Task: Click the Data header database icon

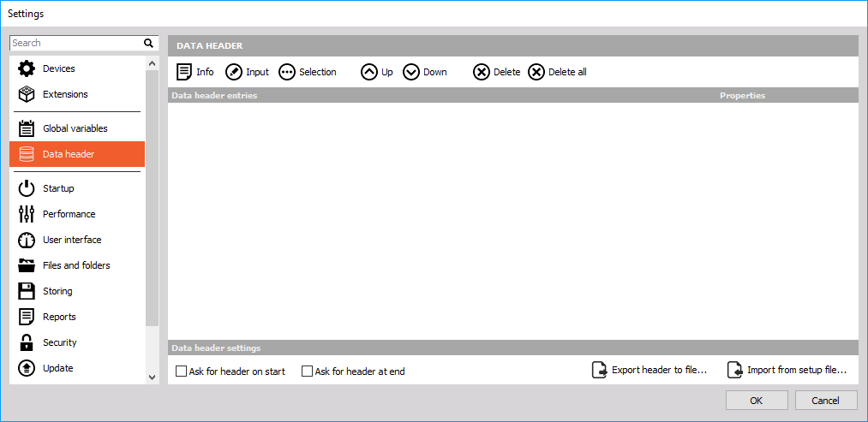Action: pyautogui.click(x=27, y=154)
